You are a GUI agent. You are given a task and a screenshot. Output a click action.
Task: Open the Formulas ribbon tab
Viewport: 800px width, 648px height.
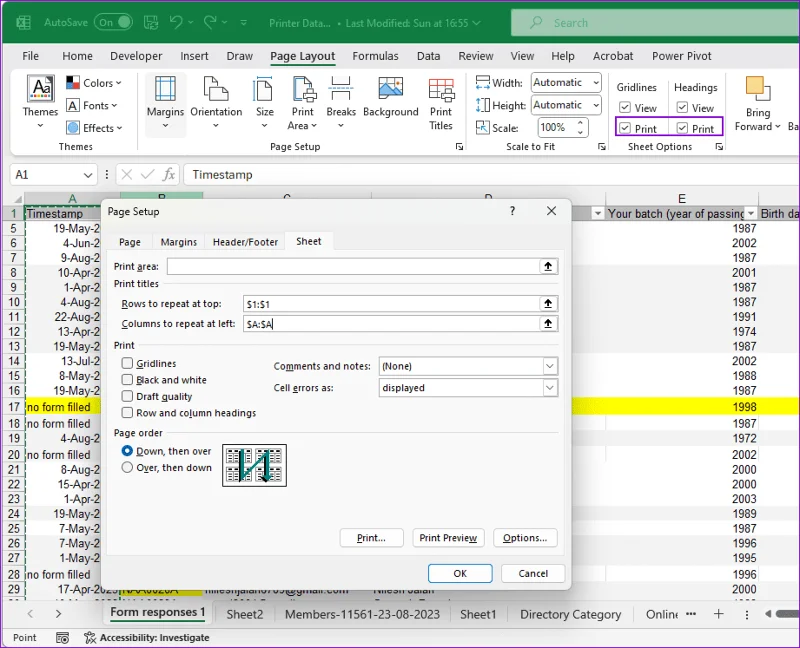tap(375, 56)
